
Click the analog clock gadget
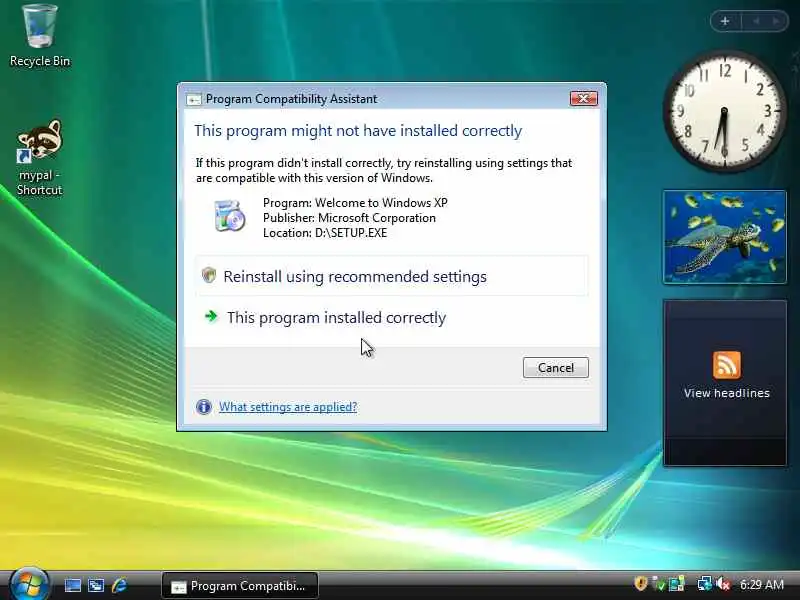point(724,111)
